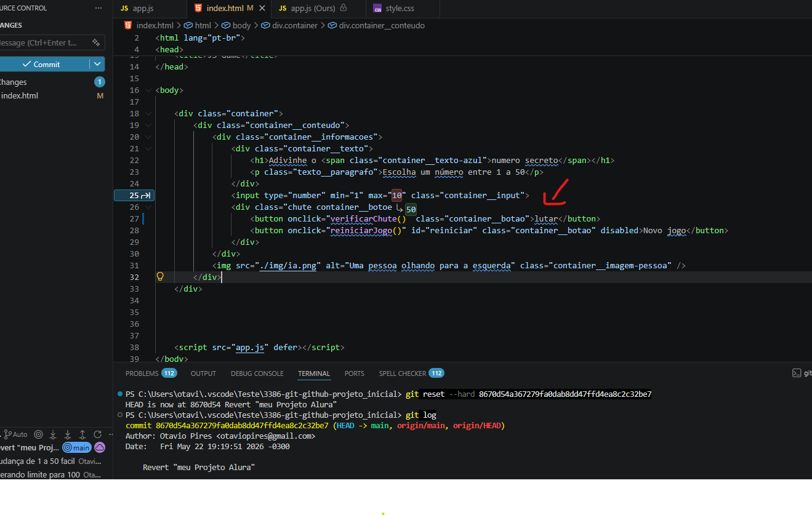Viewport: 812px width, 515px height.
Task: Click the lock icon on app.js (Ours) tab
Action: pos(344,8)
